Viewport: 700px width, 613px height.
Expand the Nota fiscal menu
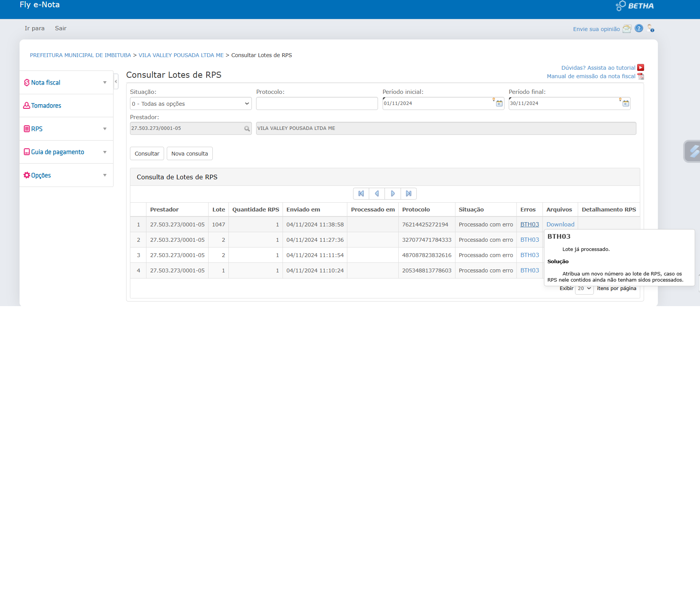coord(66,83)
